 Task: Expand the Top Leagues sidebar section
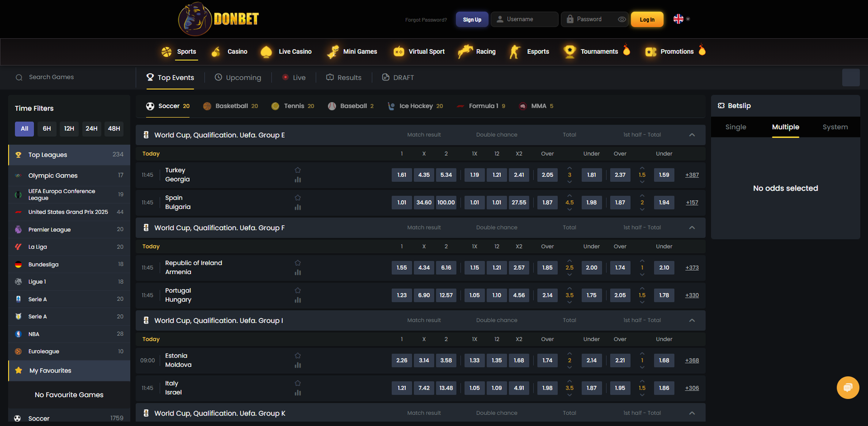(x=69, y=155)
